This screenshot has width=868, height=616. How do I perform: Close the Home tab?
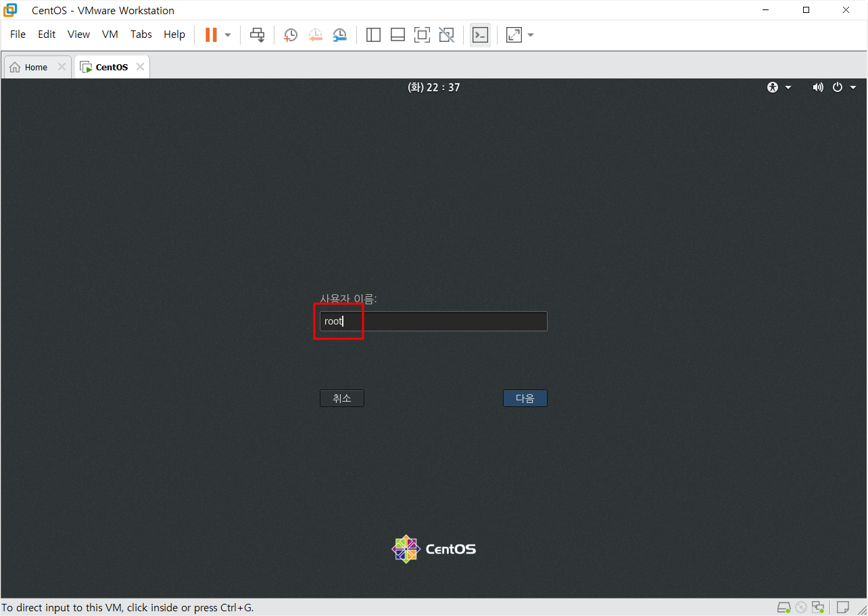(x=62, y=67)
